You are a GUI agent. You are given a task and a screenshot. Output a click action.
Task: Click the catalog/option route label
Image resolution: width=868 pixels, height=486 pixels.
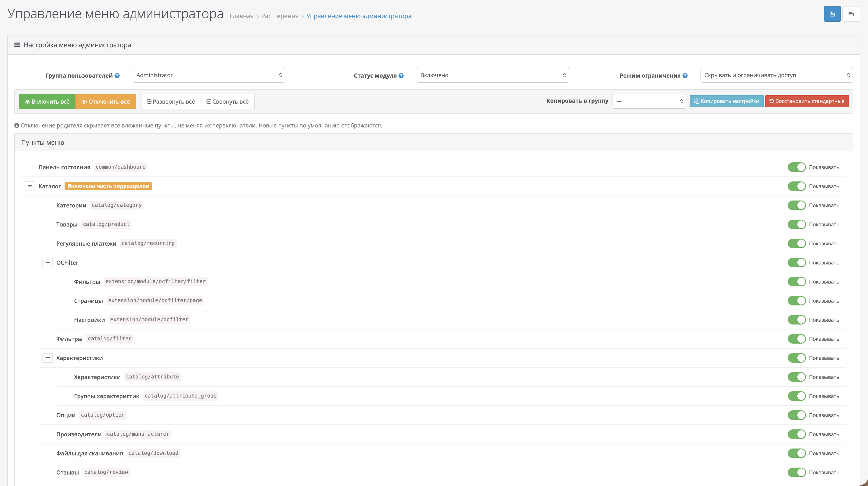click(x=103, y=415)
